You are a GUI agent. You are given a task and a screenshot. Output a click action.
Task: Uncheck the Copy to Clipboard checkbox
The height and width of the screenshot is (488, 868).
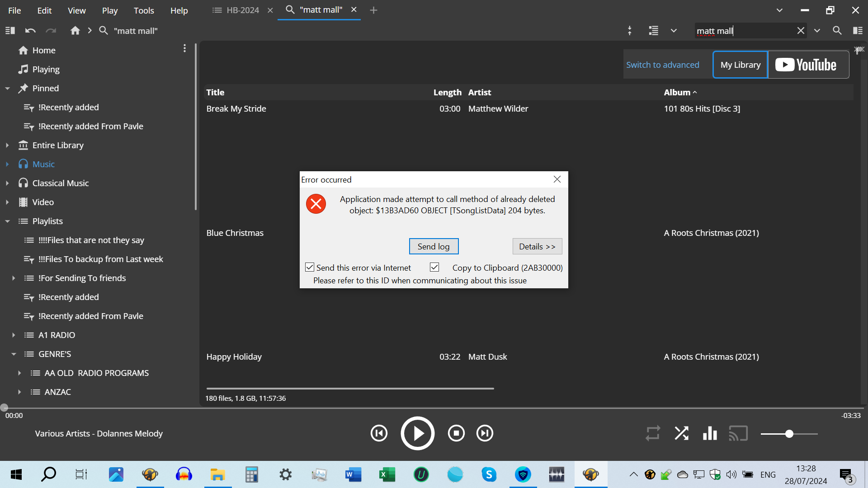pyautogui.click(x=434, y=267)
